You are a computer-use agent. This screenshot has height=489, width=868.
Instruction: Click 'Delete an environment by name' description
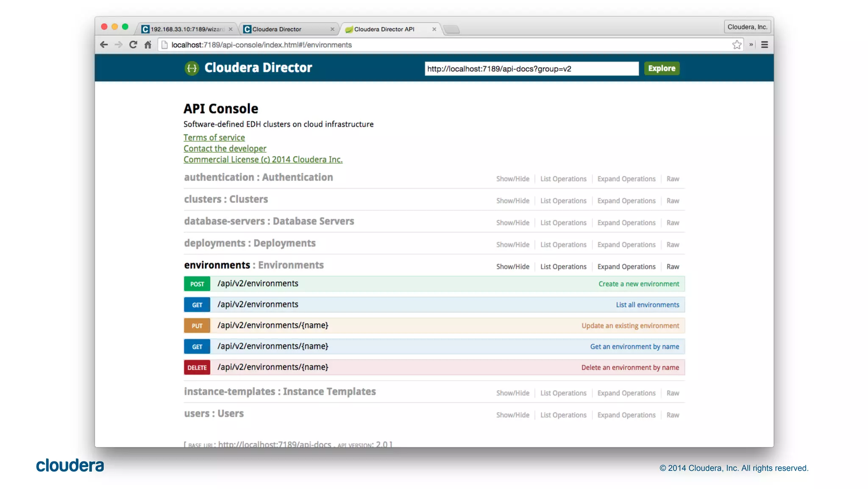pyautogui.click(x=630, y=368)
